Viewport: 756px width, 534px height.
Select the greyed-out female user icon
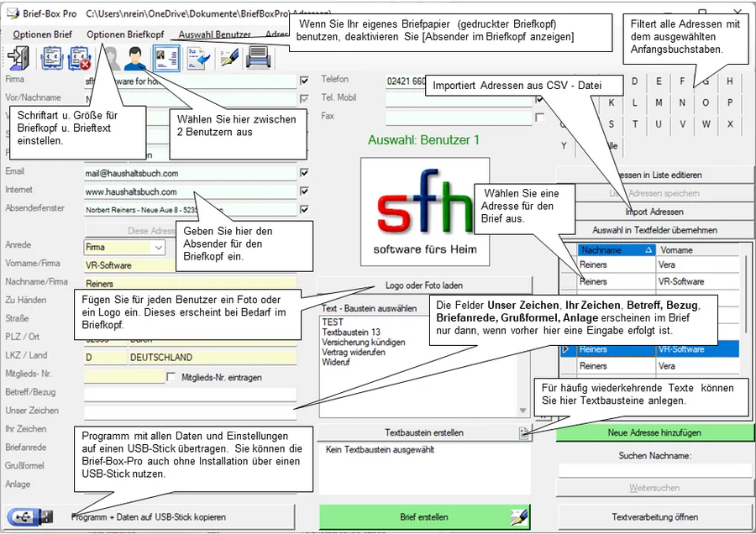pos(113,58)
